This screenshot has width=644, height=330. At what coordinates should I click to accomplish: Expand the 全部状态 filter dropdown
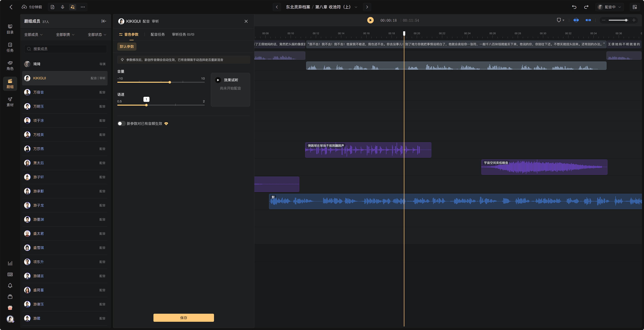[97, 34]
